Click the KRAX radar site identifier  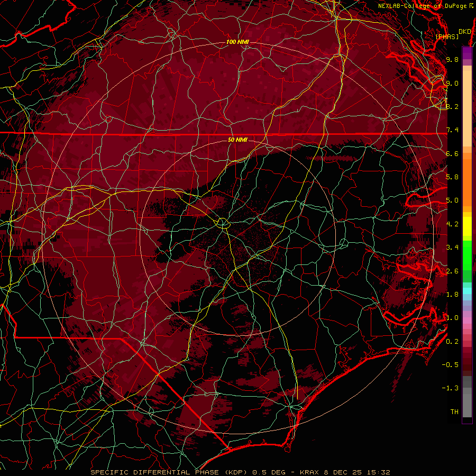click(x=310, y=472)
